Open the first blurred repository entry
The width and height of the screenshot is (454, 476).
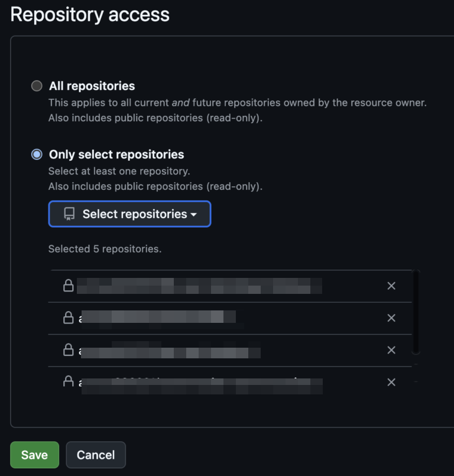point(199,286)
